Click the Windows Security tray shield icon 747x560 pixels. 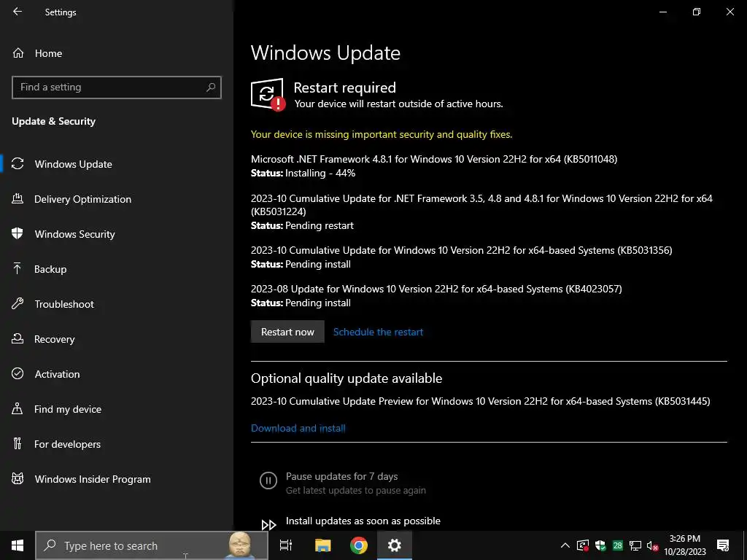[600, 545]
